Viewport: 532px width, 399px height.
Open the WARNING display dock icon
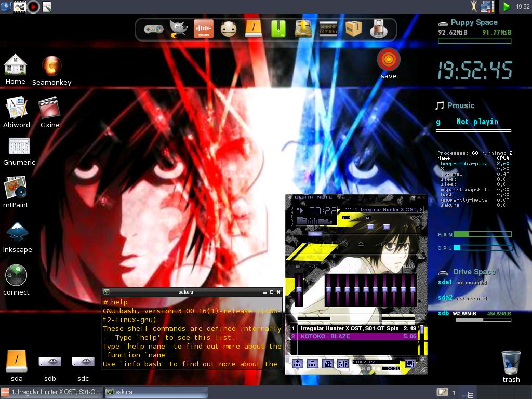(328, 29)
